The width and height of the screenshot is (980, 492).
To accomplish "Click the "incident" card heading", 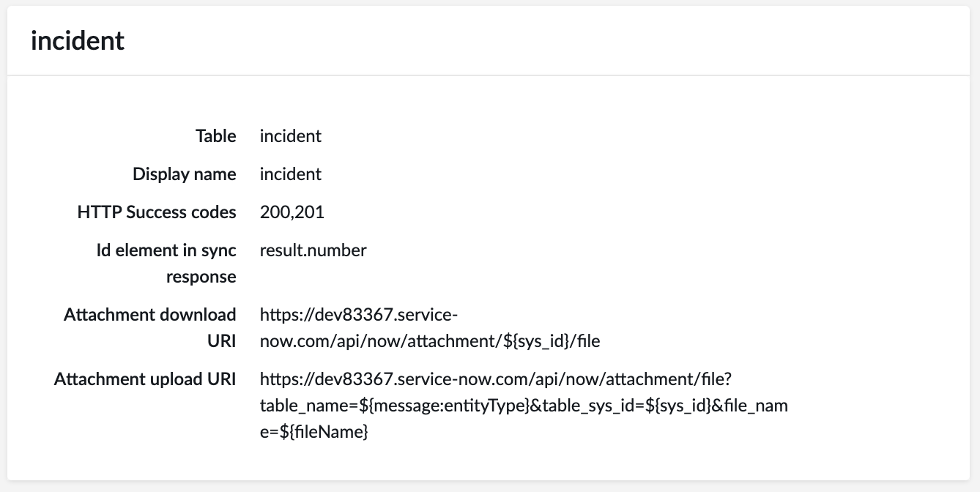I will pyautogui.click(x=78, y=40).
